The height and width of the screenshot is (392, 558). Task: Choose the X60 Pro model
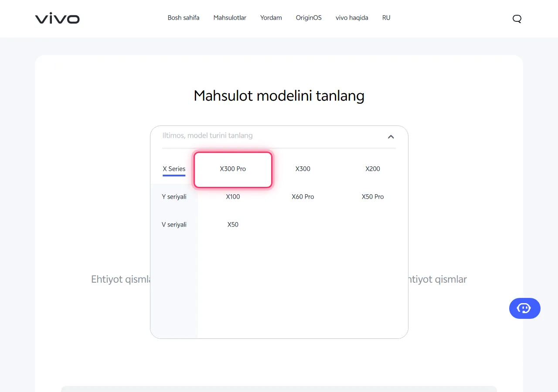click(x=303, y=197)
